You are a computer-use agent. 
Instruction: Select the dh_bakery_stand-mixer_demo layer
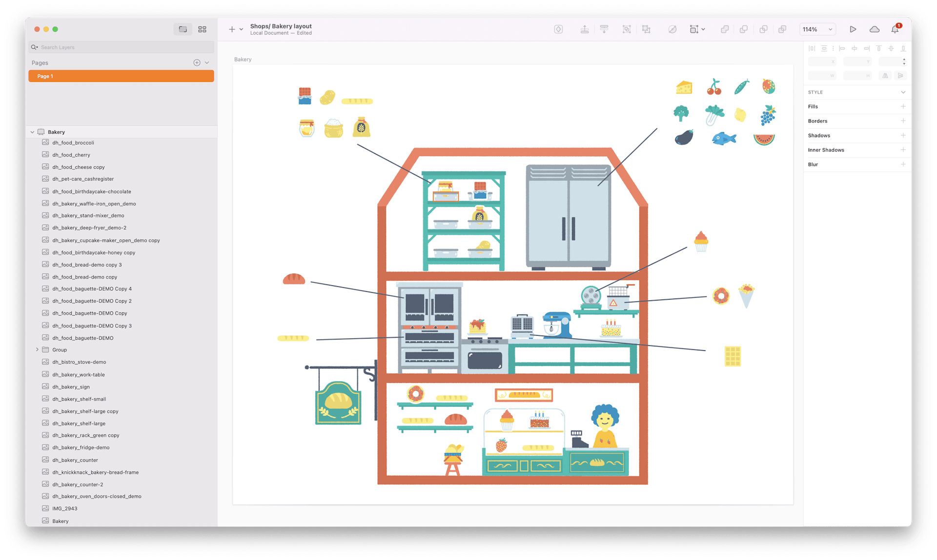coord(122,216)
